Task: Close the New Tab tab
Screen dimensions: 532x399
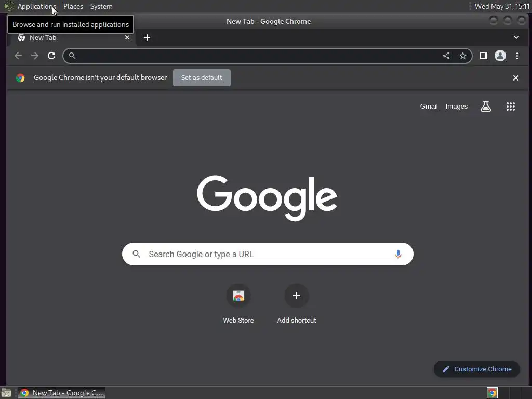Action: (127, 37)
